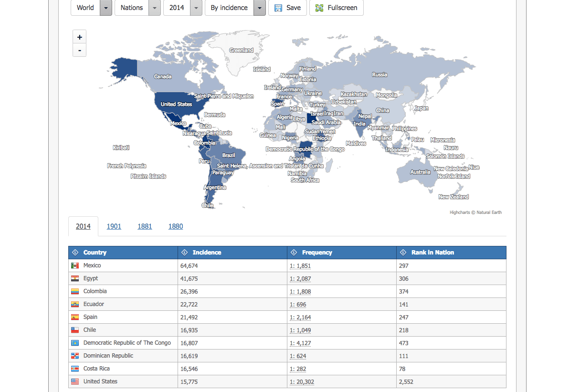580x392 pixels.
Task: Click the United States flag icon
Action: 75,381
